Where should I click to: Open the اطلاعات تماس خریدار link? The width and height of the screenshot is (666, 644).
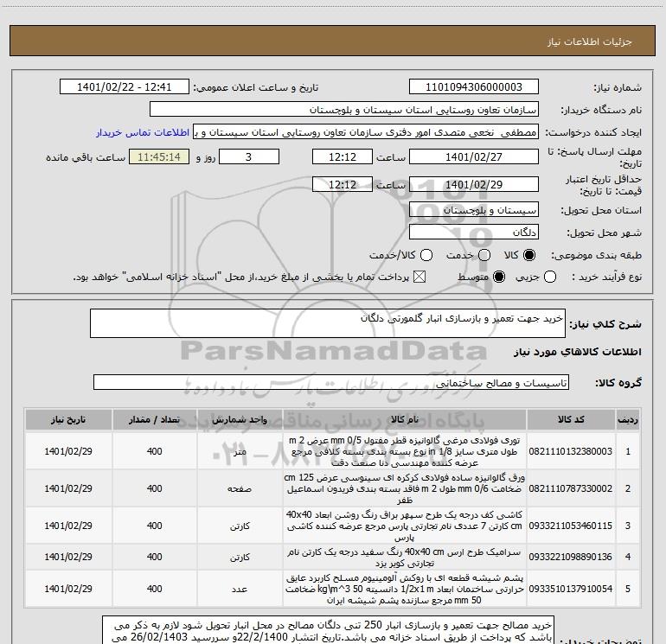point(143,132)
